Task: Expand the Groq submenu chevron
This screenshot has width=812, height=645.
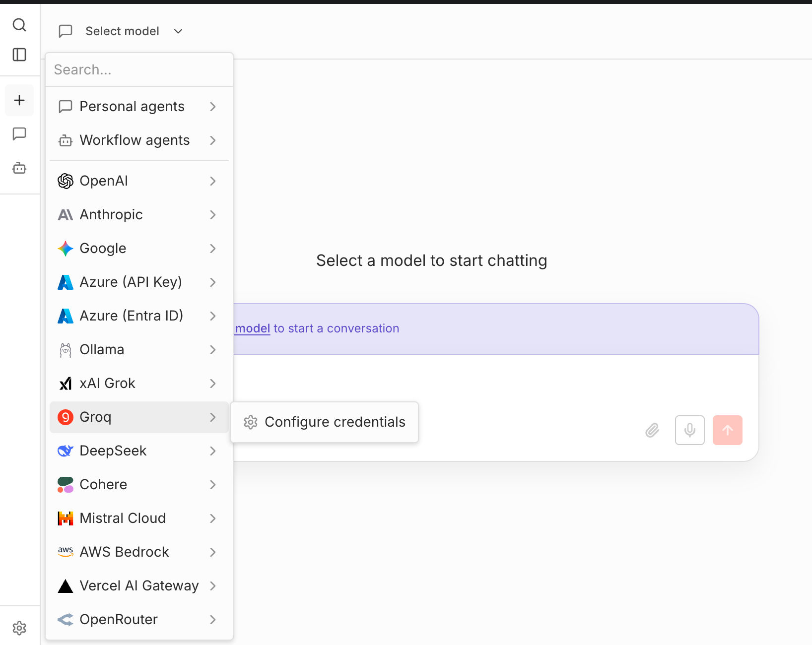Action: pos(213,417)
